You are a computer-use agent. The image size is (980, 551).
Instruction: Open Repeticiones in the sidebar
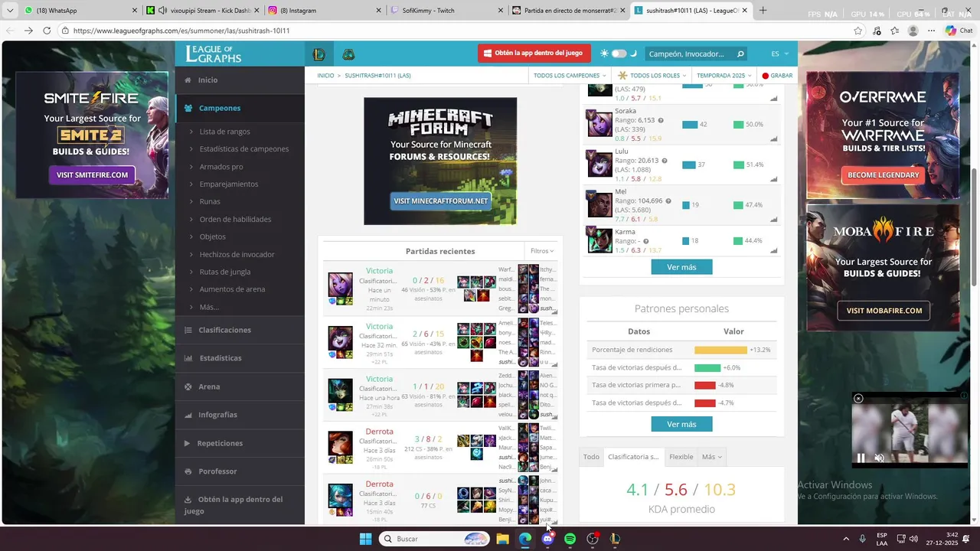tap(240, 443)
